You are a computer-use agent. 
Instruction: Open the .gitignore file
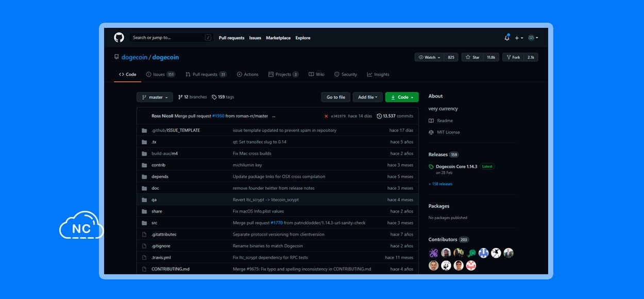pos(161,246)
